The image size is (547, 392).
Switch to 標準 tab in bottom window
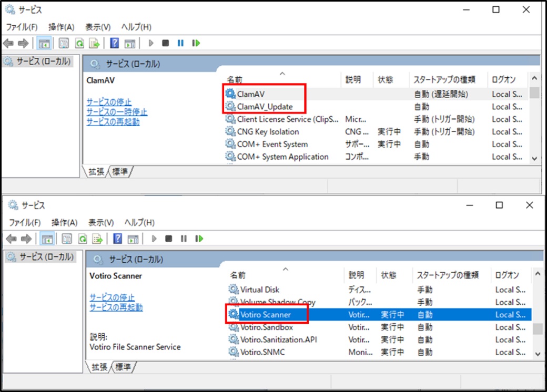(123, 367)
